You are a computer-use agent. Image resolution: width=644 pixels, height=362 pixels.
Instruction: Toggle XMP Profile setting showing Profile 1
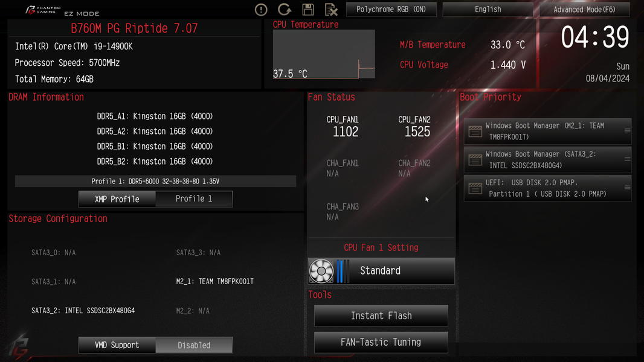(194, 199)
